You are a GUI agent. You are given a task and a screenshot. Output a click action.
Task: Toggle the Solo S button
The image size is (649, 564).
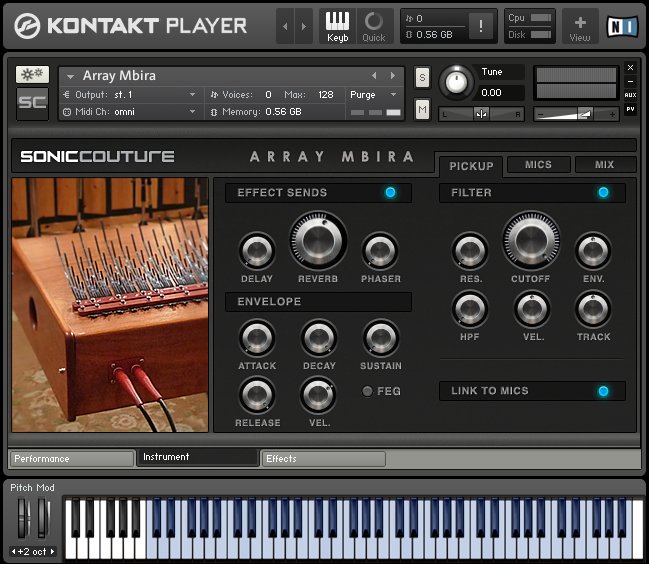point(422,77)
